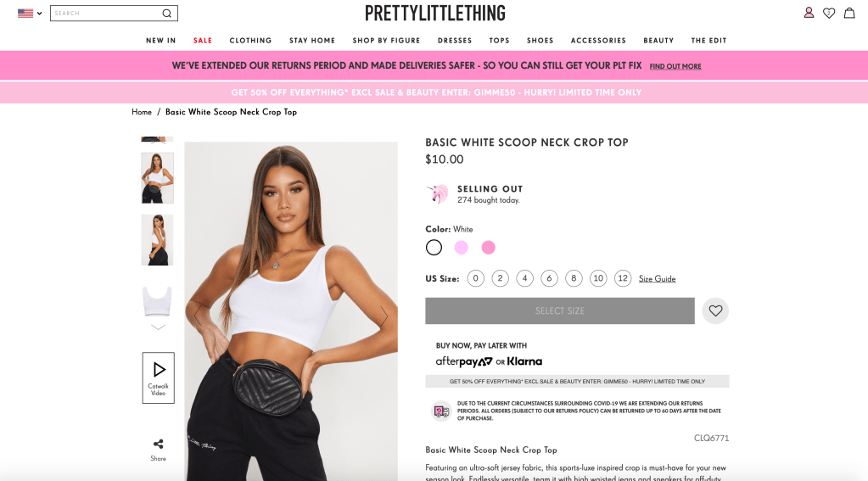Open the Size Guide link

point(657,278)
